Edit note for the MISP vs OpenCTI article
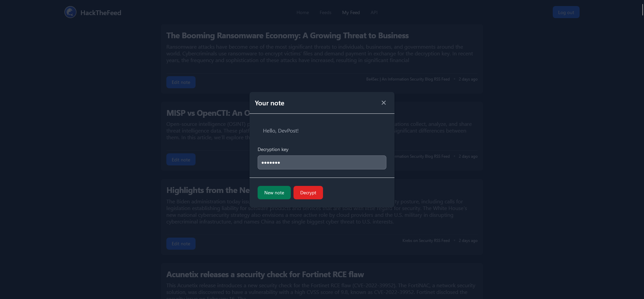Screen dimensions: 644x299 (x=181, y=160)
